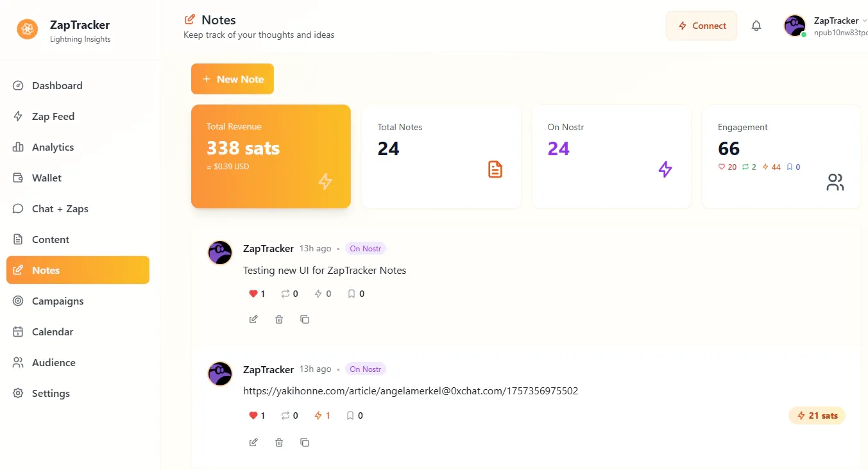The width and height of the screenshot is (868, 470).
Task: Like the 'Testing new UI' note
Action: point(257,294)
